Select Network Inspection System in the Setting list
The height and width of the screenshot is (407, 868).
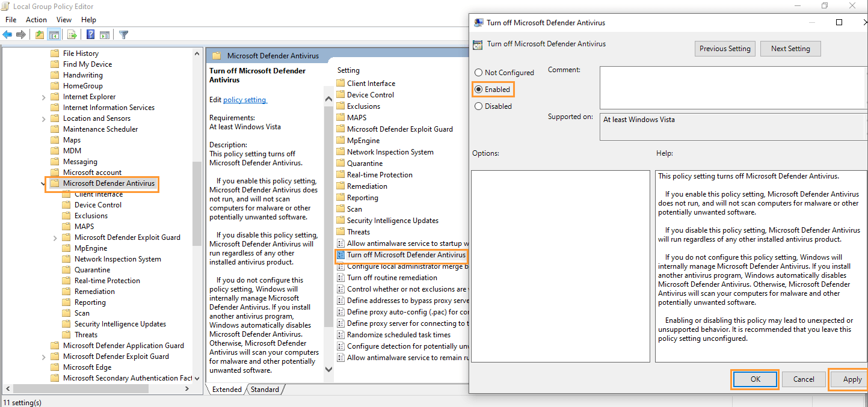pyautogui.click(x=390, y=152)
